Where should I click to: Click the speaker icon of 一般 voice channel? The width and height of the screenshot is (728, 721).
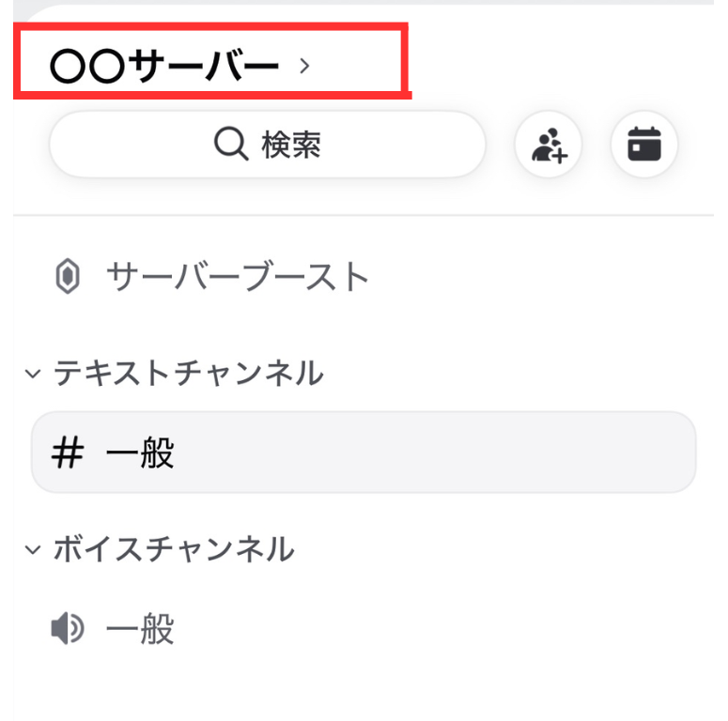pyautogui.click(x=67, y=629)
